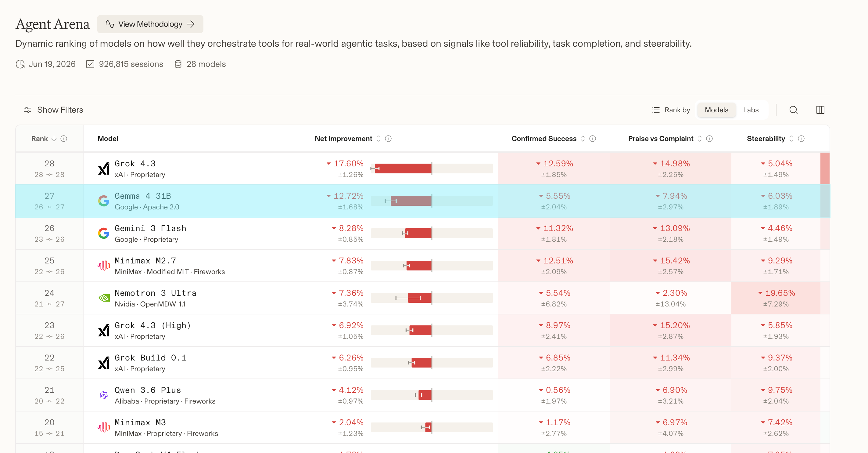Click the filter sliders icon
The image size is (868, 453).
[28, 110]
